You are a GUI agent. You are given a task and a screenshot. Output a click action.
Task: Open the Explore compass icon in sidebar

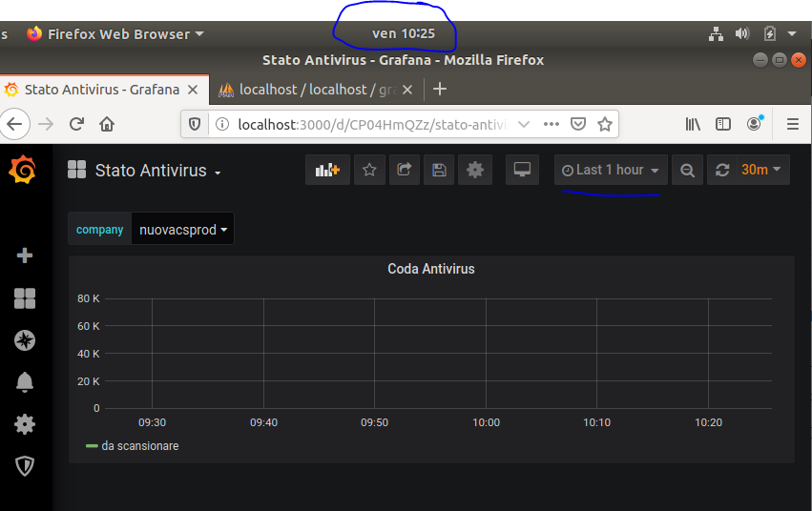click(25, 340)
